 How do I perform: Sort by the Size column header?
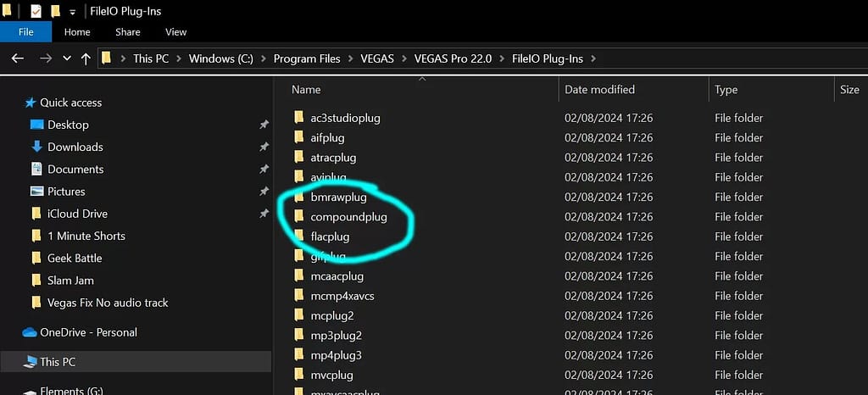[849, 90]
